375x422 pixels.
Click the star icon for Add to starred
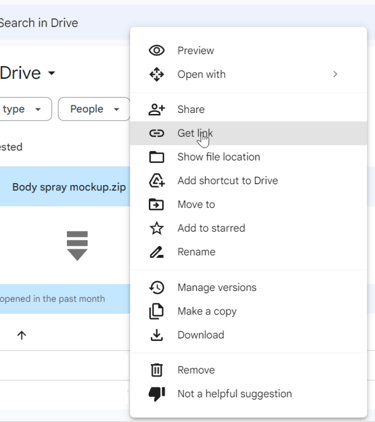pos(156,228)
